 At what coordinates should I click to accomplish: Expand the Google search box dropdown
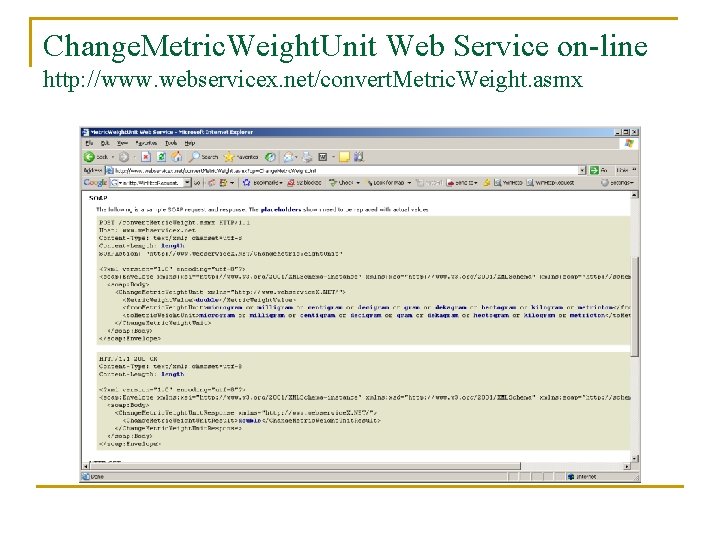187,183
